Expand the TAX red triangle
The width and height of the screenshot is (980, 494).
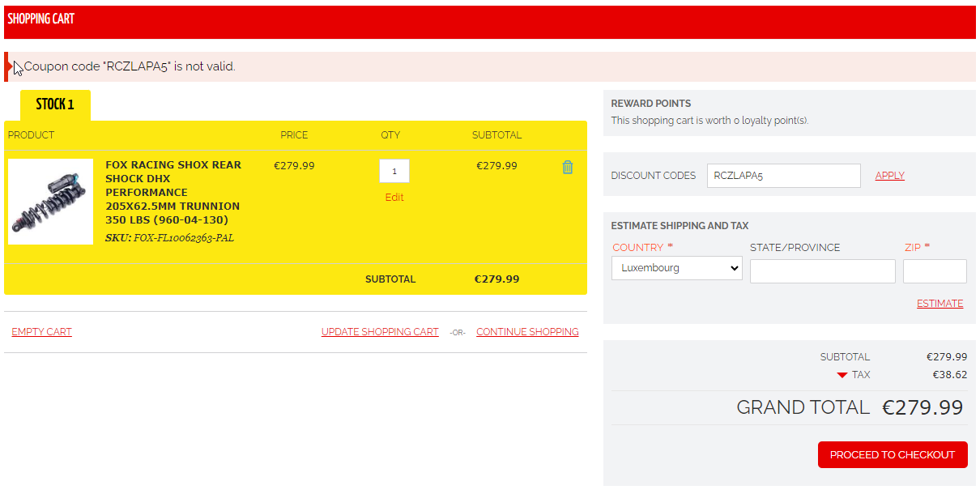coord(842,375)
